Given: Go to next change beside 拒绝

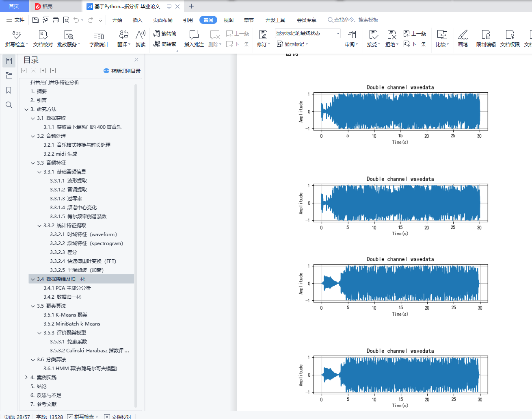Looking at the screenshot, I should click(415, 44).
